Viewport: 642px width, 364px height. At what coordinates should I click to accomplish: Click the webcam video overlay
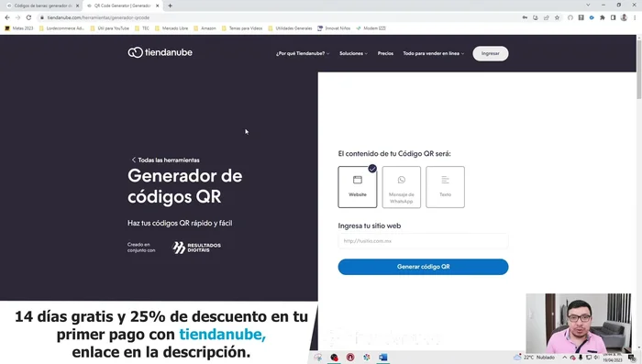[579, 324]
